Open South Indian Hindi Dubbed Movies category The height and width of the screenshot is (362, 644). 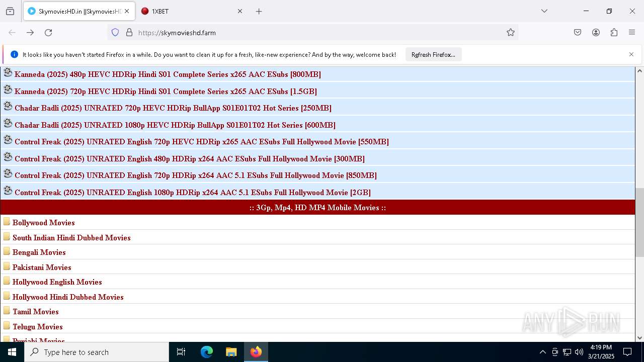[x=71, y=238]
